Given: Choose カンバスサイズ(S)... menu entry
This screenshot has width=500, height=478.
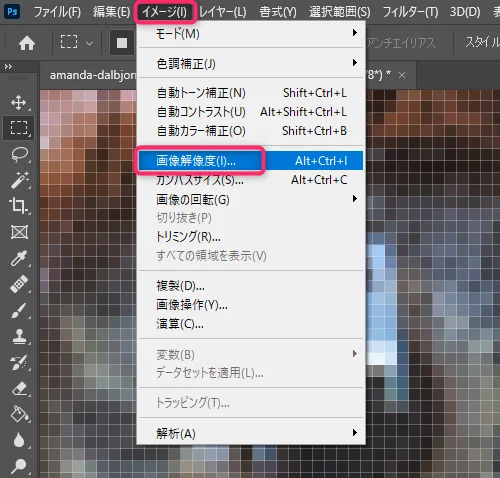Looking at the screenshot, I should point(251,180).
